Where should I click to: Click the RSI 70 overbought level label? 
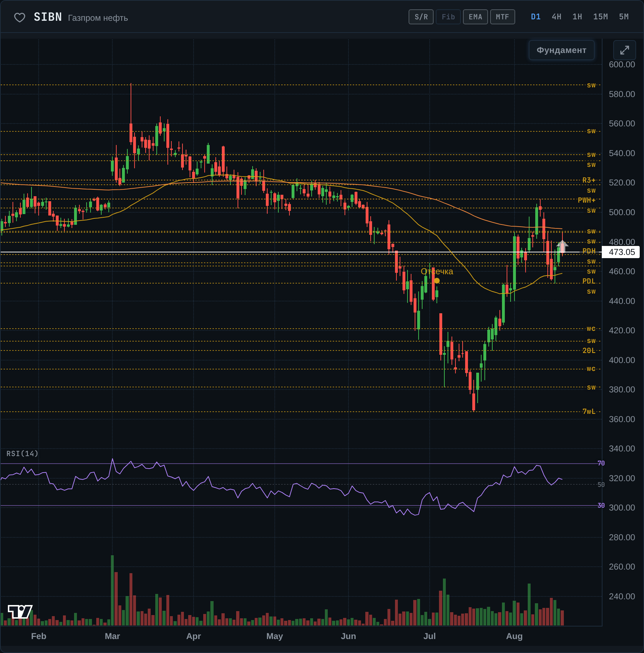(601, 463)
